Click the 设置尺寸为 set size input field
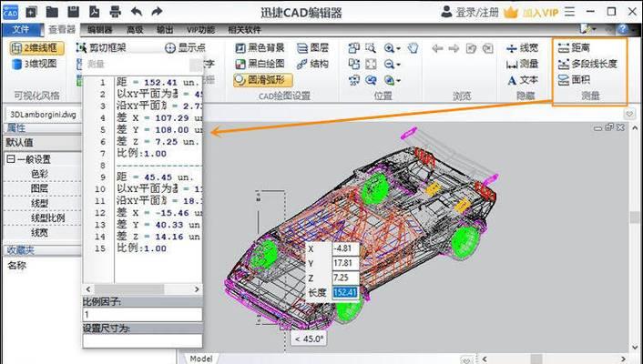643x364 pixels. click(142, 341)
